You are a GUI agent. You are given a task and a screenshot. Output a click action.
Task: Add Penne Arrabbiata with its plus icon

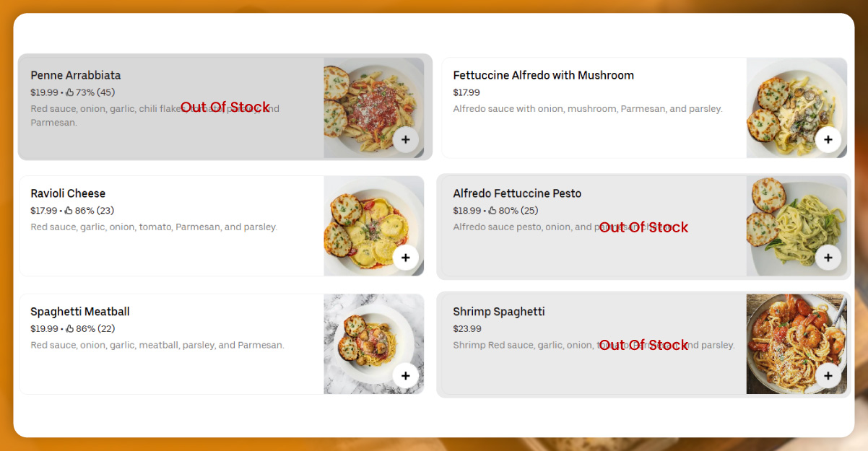(405, 139)
